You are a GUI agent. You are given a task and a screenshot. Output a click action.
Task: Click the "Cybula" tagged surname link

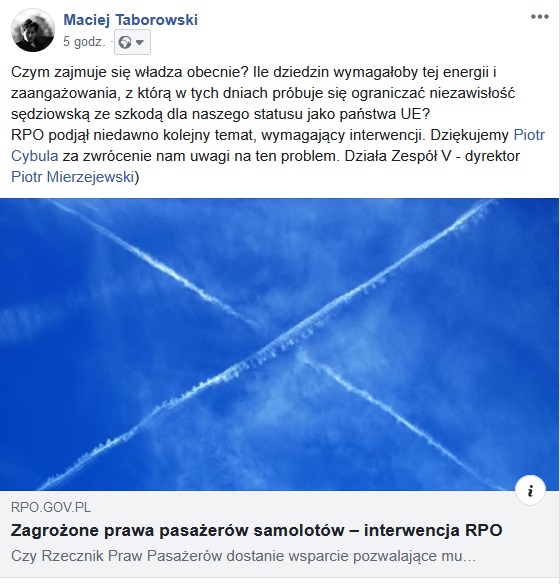point(35,156)
